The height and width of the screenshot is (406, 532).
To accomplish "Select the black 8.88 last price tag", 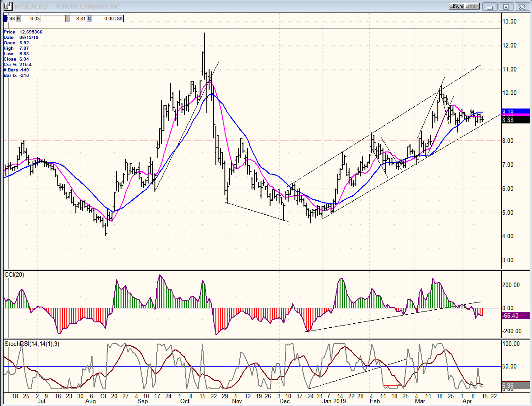I will pyautogui.click(x=516, y=120).
